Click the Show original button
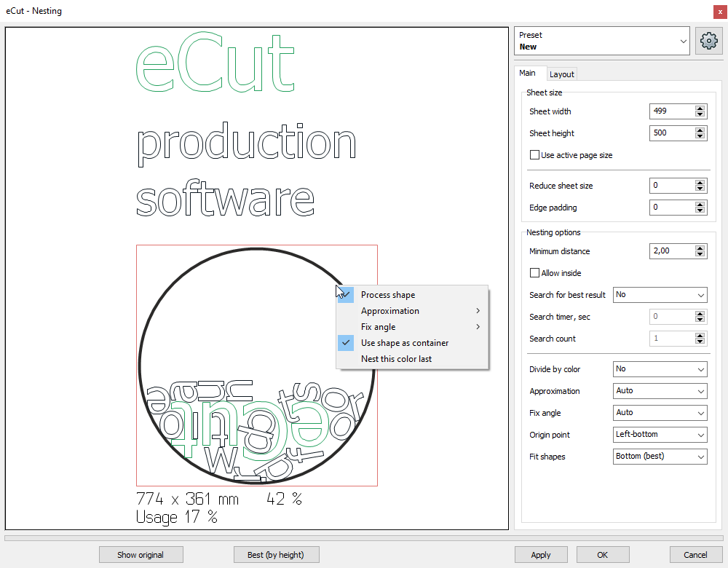Viewport: 728px width, 568px height. [141, 555]
